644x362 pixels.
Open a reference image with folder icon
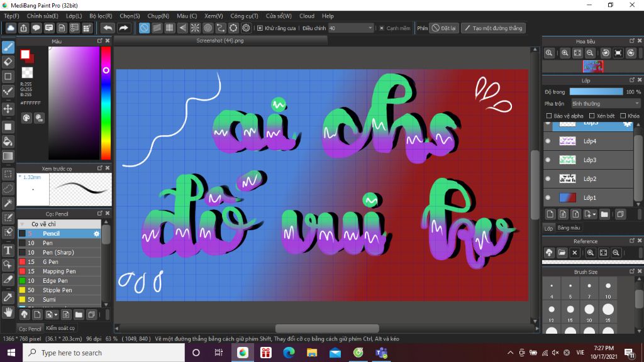tap(562, 253)
